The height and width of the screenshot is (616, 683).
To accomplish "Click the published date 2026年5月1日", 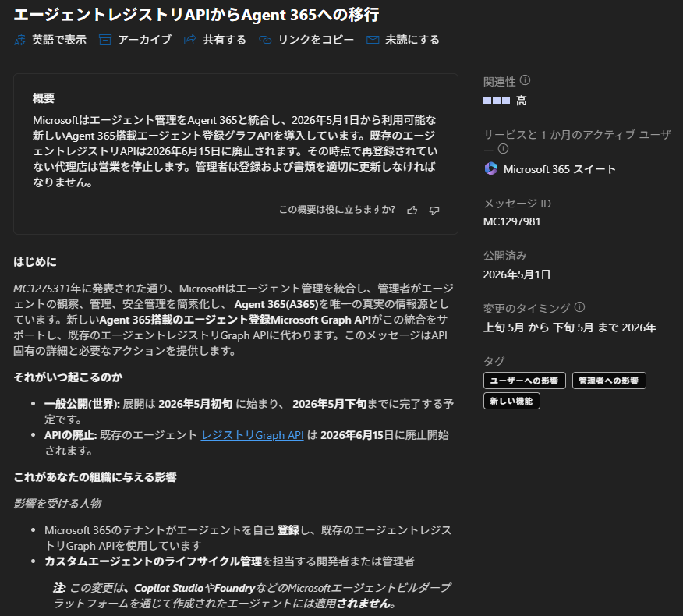I will click(517, 274).
